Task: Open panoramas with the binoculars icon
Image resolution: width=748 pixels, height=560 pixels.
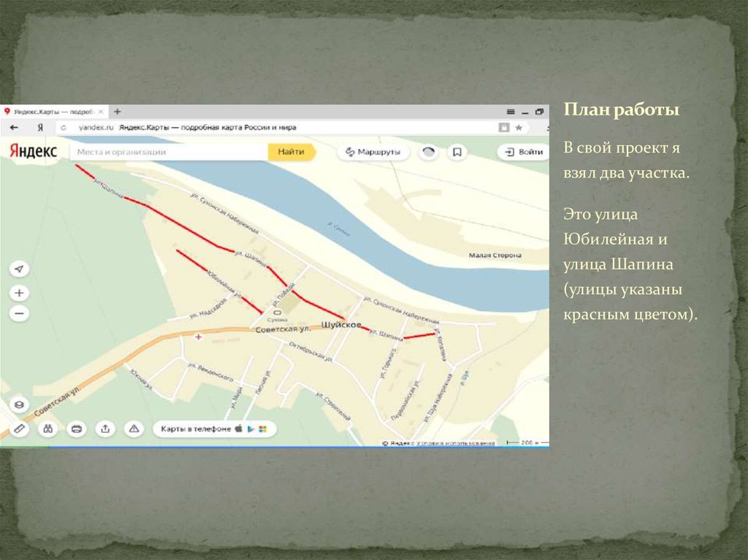Action: [48, 429]
